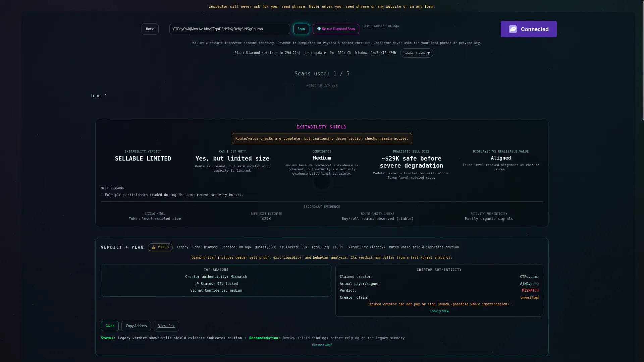
Task: Expand the Sidebar: Hidden dropdown
Action: point(417,53)
